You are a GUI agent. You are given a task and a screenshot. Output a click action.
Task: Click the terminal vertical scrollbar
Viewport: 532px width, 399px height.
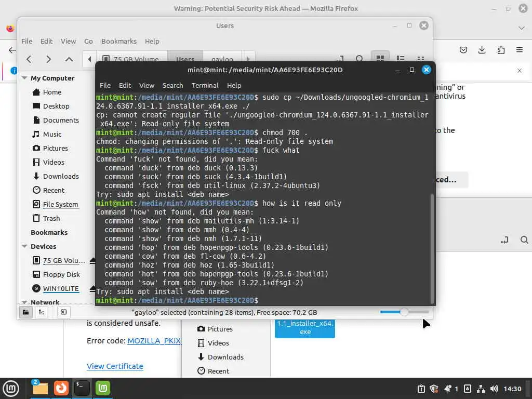(x=432, y=249)
